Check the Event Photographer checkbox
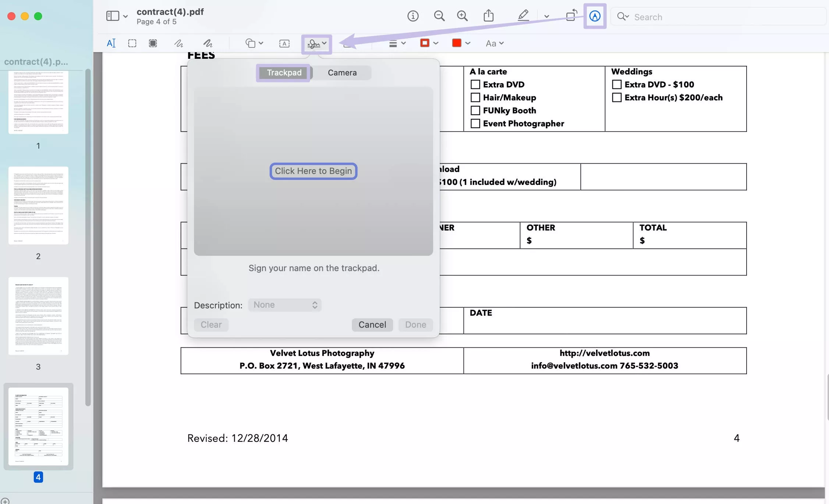 click(x=475, y=124)
